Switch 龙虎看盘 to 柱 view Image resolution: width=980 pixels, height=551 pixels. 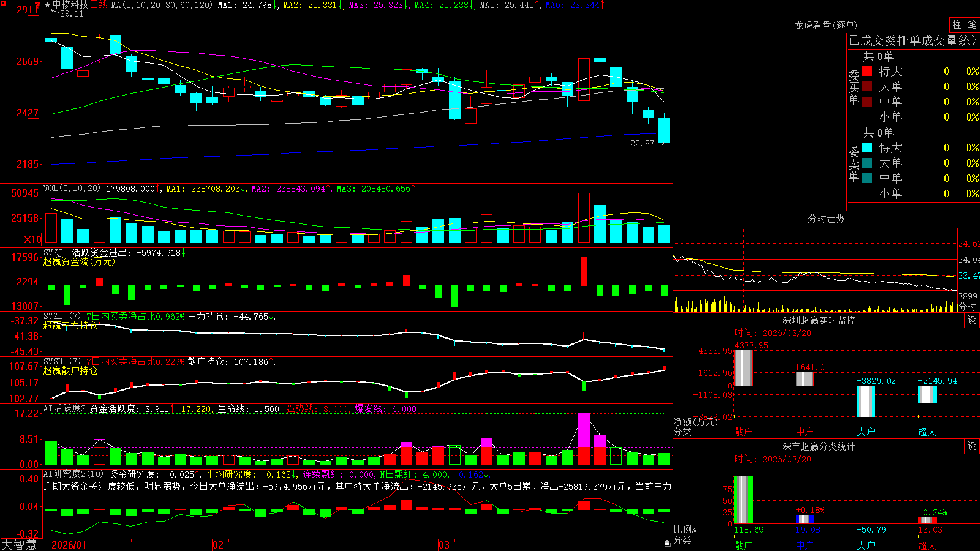tap(957, 24)
